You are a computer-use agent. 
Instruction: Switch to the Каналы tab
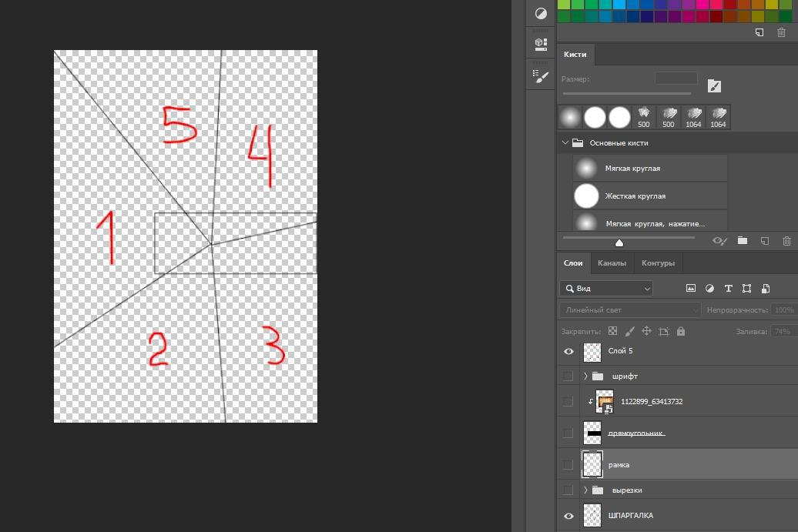click(x=612, y=263)
